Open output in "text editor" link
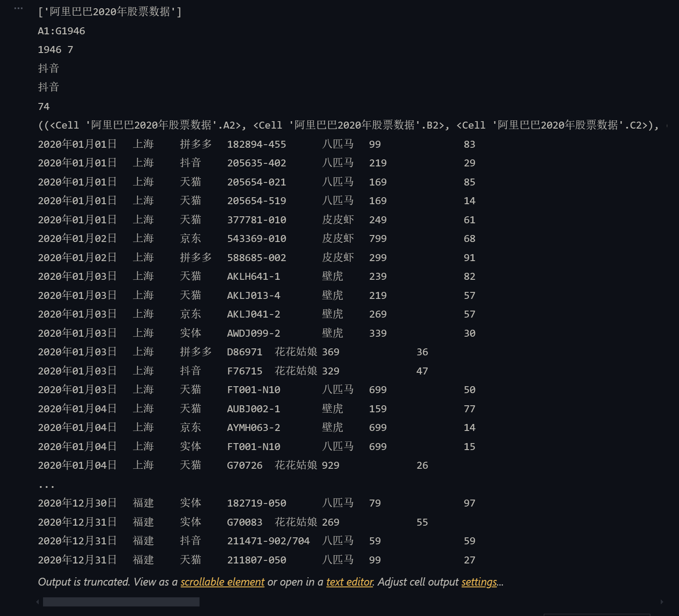Screen dimensions: 679x616 pyautogui.click(x=349, y=582)
